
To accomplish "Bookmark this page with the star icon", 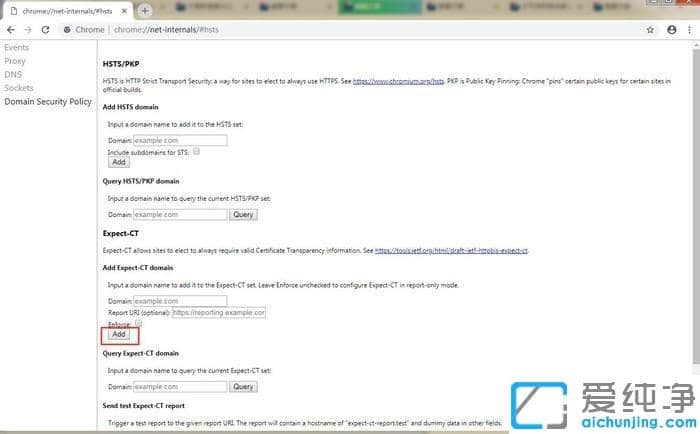I will pos(650,30).
